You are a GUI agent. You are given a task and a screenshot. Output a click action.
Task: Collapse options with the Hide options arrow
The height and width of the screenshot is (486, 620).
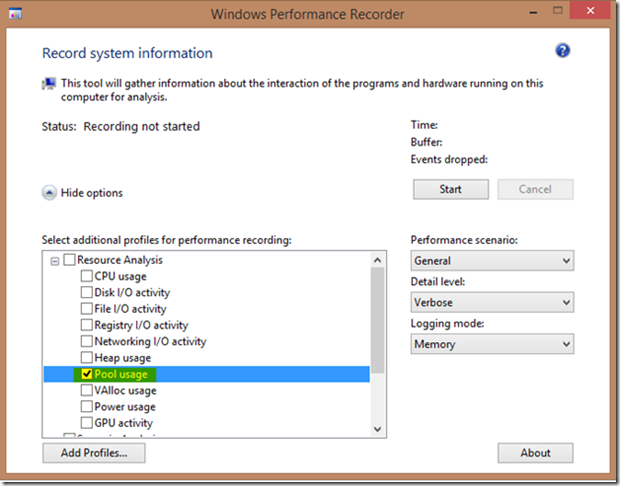pyautogui.click(x=49, y=193)
